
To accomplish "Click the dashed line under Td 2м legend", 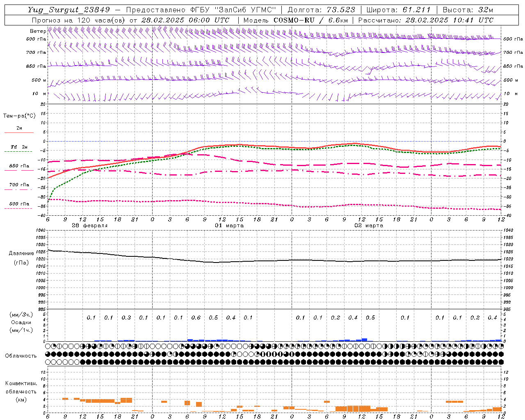I will 18,151.
